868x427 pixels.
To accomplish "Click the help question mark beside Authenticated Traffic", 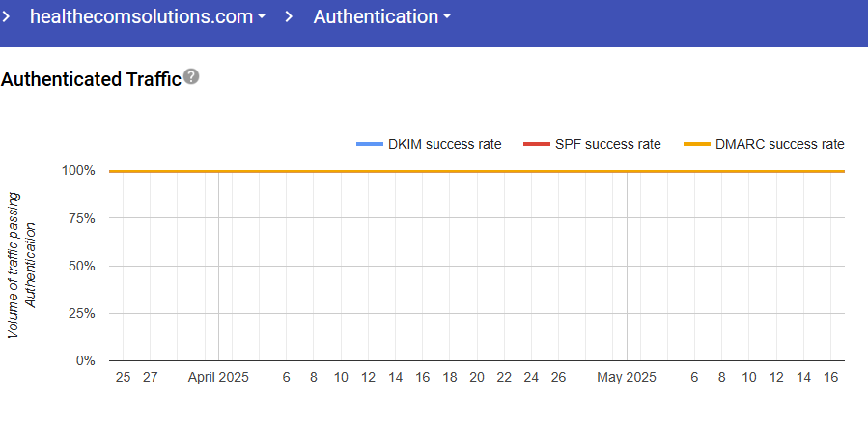I will 191,77.
